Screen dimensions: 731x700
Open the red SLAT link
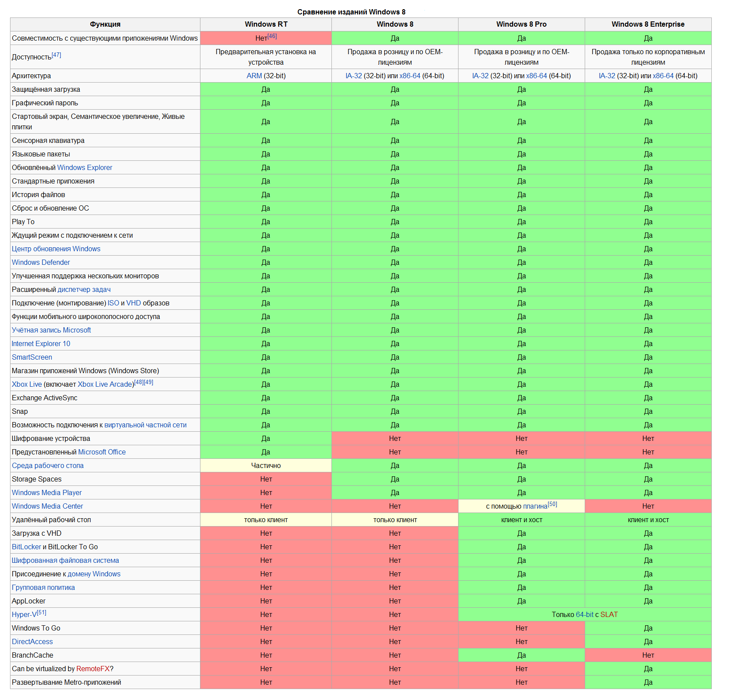pyautogui.click(x=609, y=614)
